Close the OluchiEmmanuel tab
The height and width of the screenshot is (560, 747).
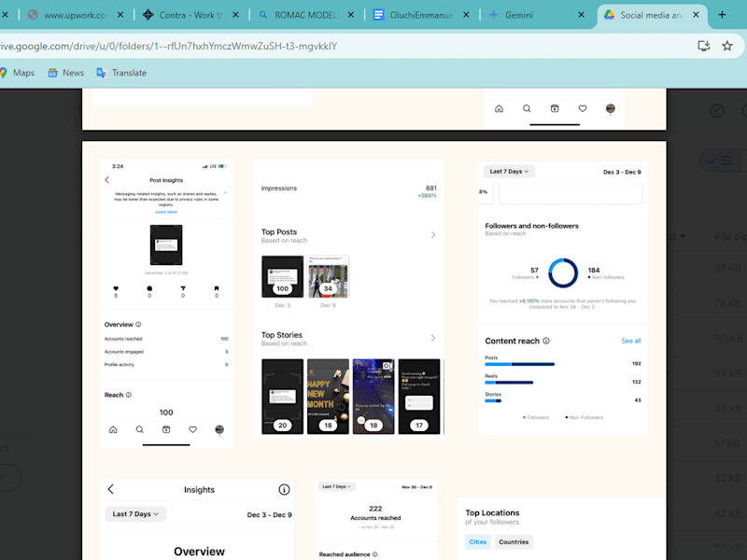click(466, 15)
